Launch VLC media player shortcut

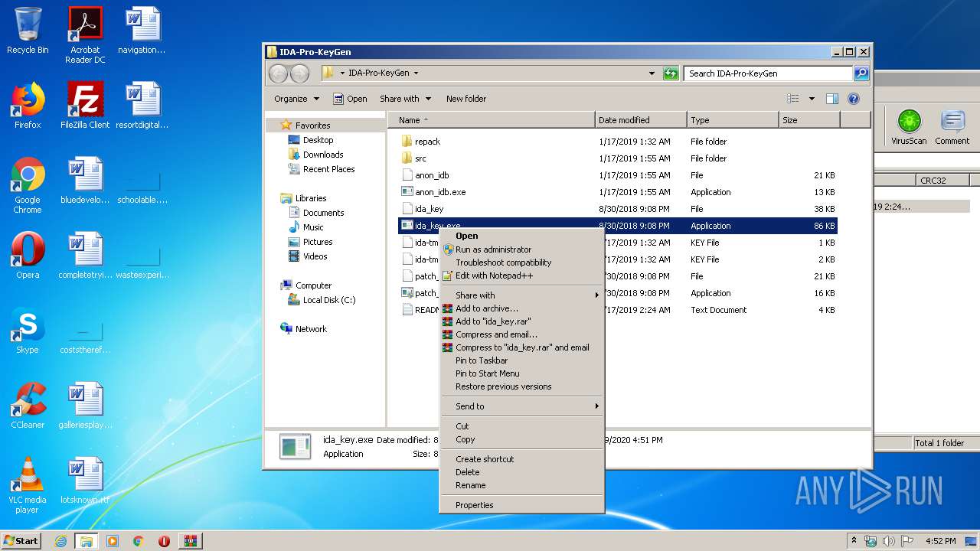pyautogui.click(x=28, y=485)
